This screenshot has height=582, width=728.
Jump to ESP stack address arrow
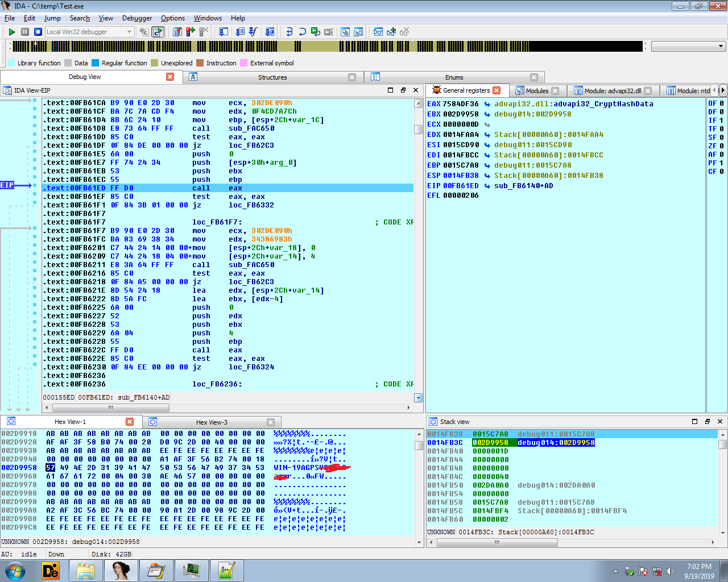coord(487,176)
